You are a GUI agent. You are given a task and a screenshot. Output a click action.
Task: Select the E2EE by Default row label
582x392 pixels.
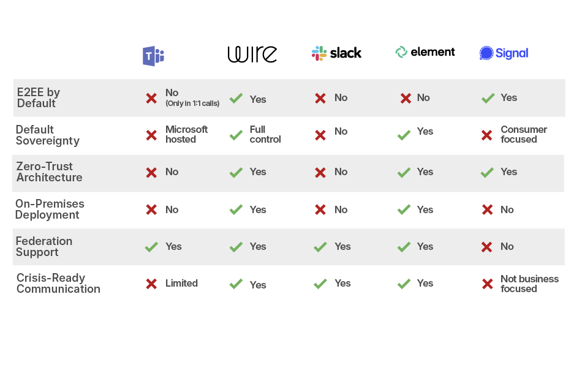[39, 98]
